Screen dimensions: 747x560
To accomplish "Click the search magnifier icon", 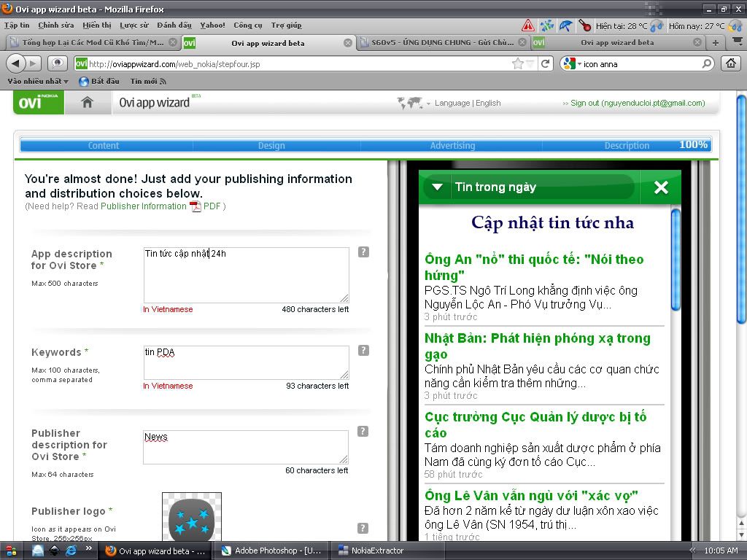I will point(707,63).
